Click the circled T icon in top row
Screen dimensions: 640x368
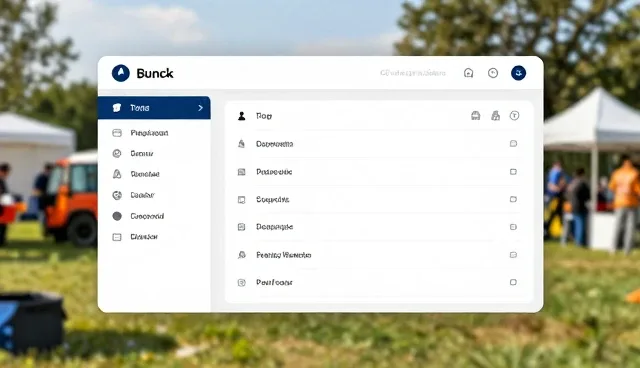(x=515, y=116)
